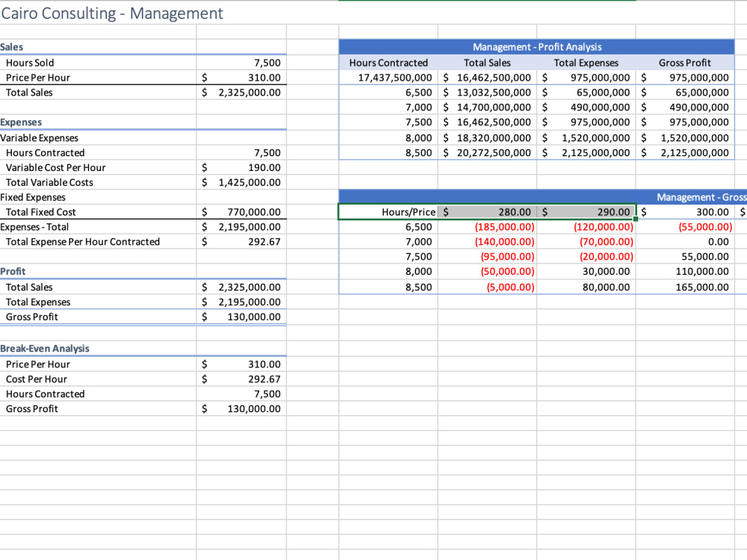Select the Gross Profit label in Break-Even Analysis

pyautogui.click(x=31, y=409)
